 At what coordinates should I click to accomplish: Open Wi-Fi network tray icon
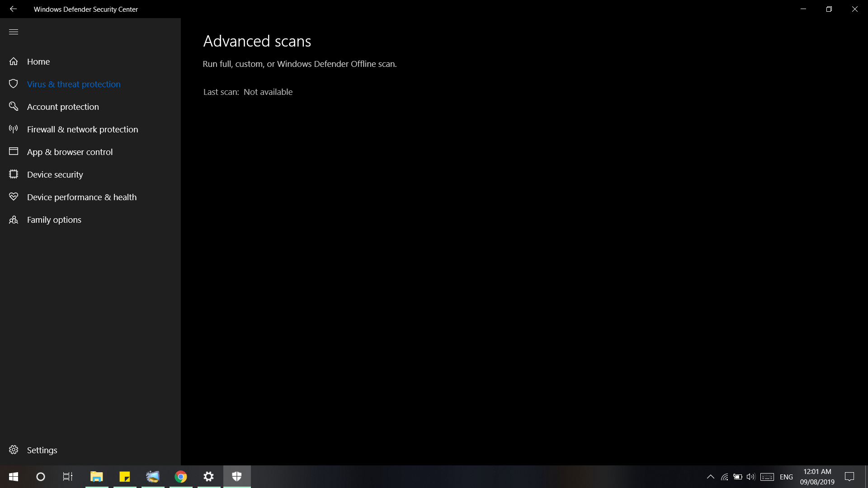725,477
